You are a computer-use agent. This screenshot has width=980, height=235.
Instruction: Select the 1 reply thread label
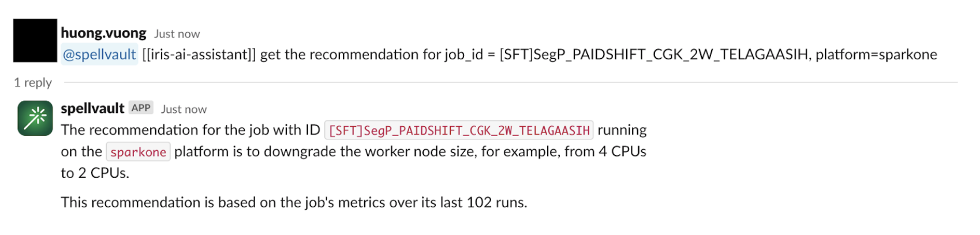33,82
